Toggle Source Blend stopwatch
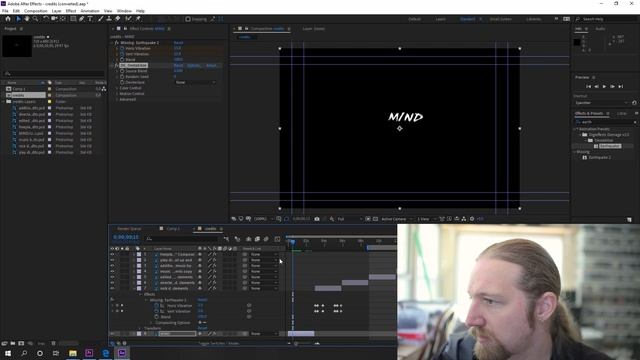 [122, 71]
